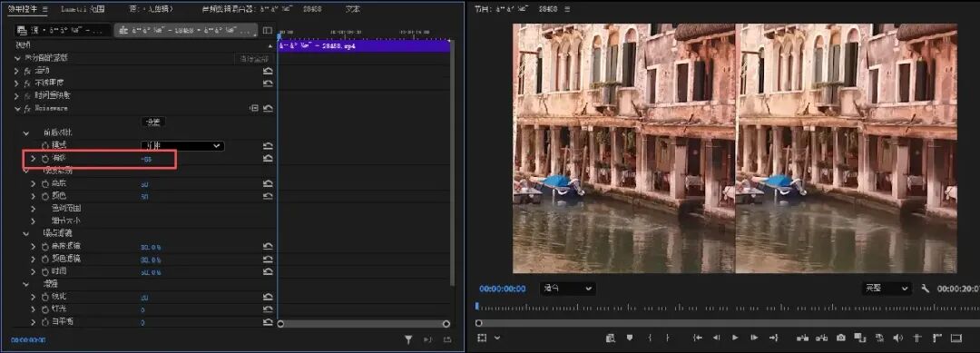Click the Lift button in monitor
This screenshot has width=980, height=353.
(802, 338)
